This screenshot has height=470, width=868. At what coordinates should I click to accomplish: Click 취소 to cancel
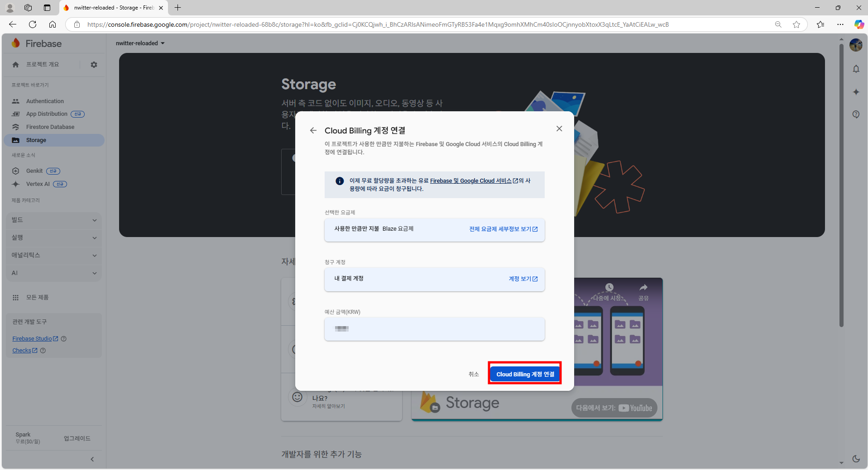click(474, 374)
